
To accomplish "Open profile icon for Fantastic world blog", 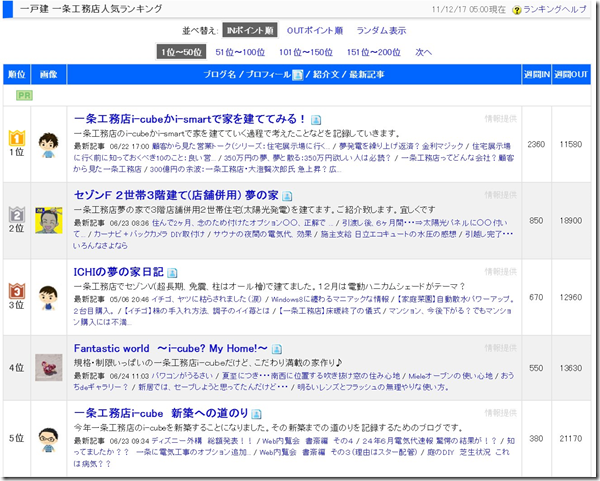I will pos(277,349).
